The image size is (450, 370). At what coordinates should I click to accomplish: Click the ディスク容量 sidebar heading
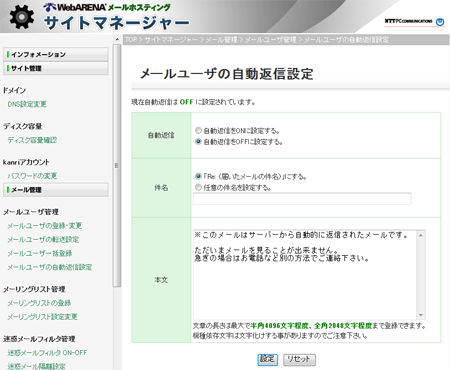tap(23, 126)
